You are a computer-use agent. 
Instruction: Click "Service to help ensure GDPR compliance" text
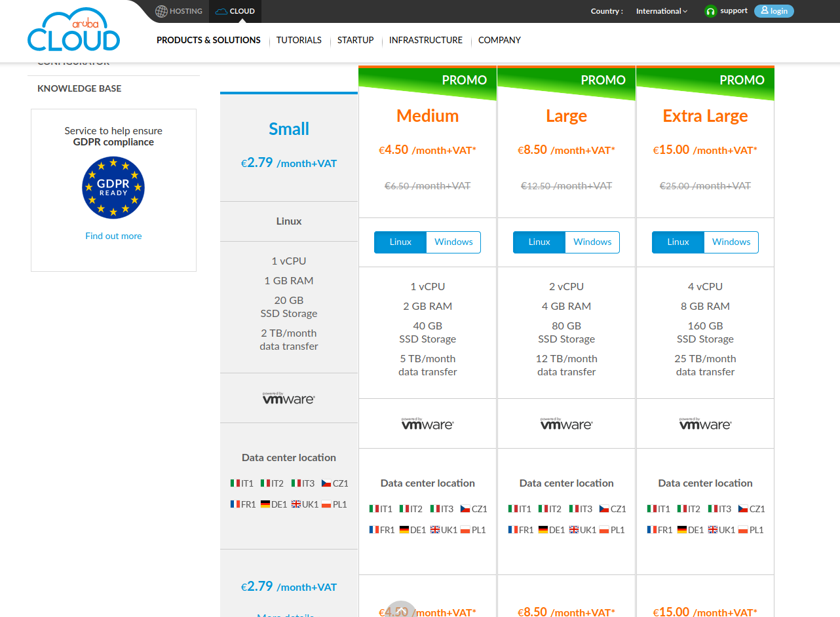[113, 136]
